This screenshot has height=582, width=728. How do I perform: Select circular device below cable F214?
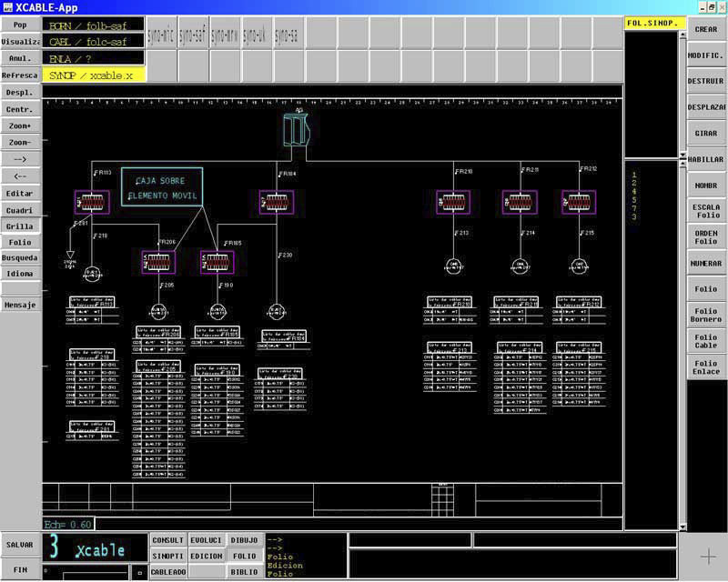(x=520, y=266)
